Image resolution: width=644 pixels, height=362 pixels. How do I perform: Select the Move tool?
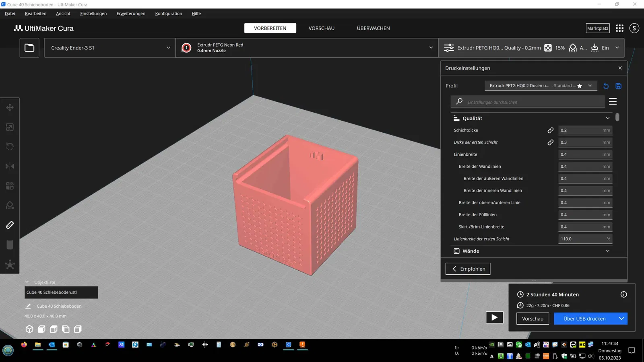coord(10,107)
